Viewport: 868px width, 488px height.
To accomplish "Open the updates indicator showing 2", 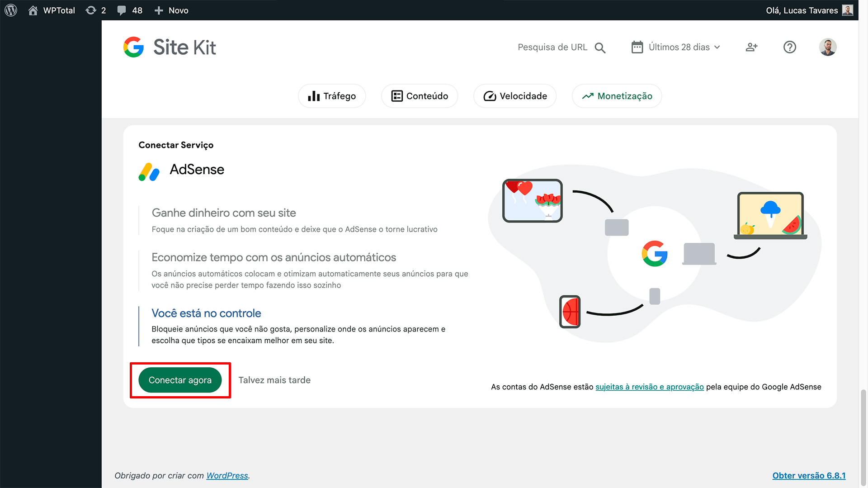I will coord(96,10).
